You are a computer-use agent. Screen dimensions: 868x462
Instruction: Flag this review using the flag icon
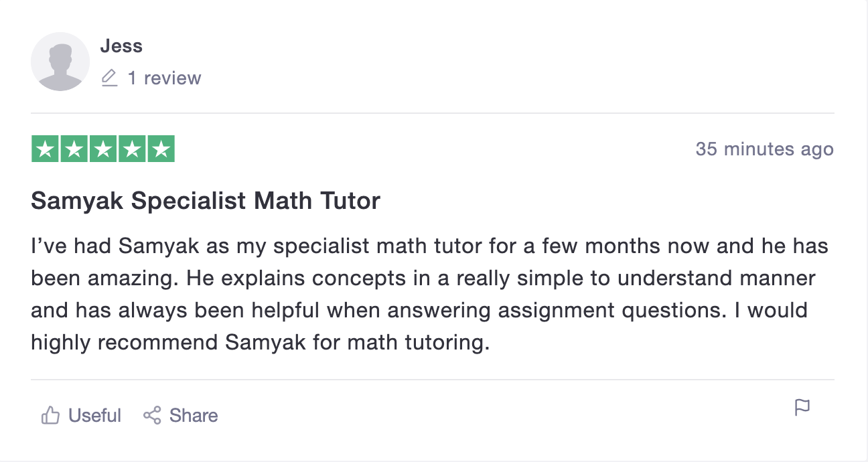pos(802,407)
